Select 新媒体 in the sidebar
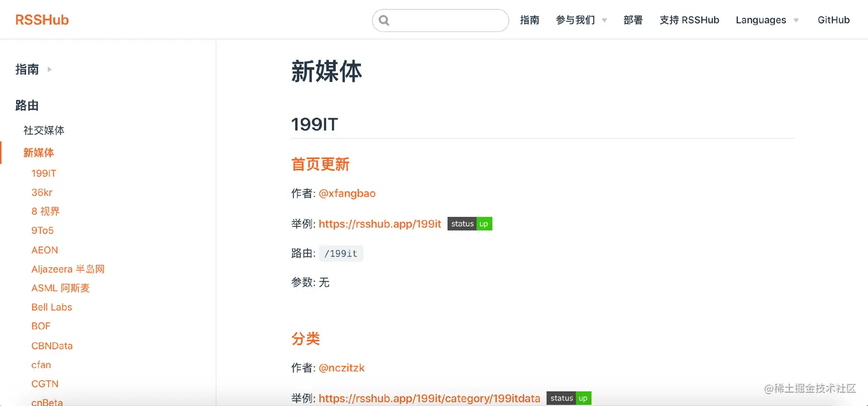868x406 pixels. tap(38, 153)
